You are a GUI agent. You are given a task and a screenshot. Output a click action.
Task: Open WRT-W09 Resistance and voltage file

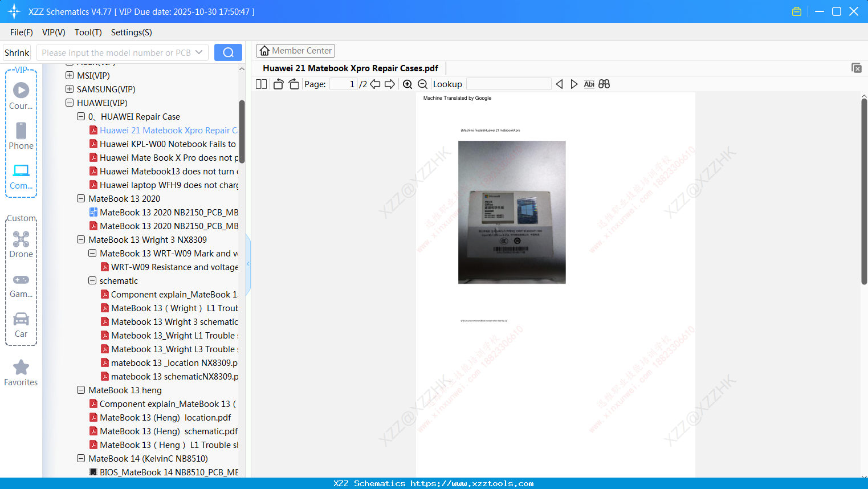click(x=170, y=267)
